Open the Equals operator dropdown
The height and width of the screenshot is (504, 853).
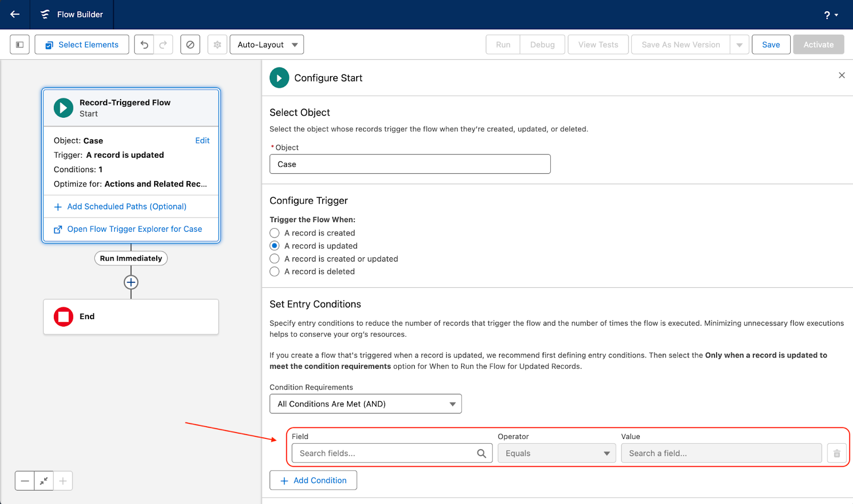557,453
